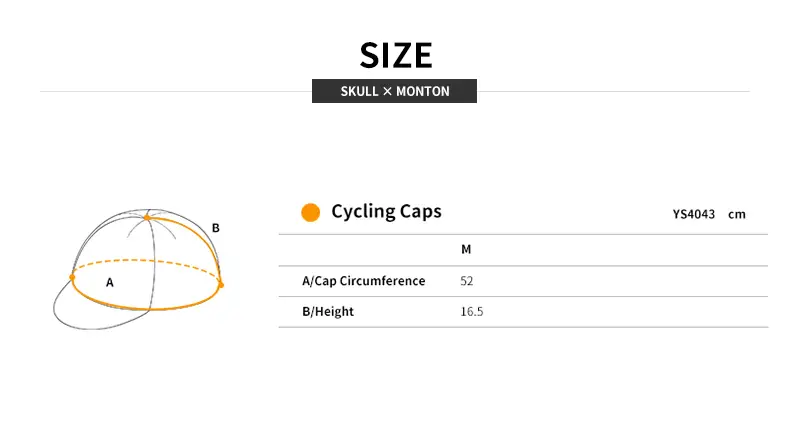
Task: Click the SKULL × MONTON badge
Action: click(394, 91)
